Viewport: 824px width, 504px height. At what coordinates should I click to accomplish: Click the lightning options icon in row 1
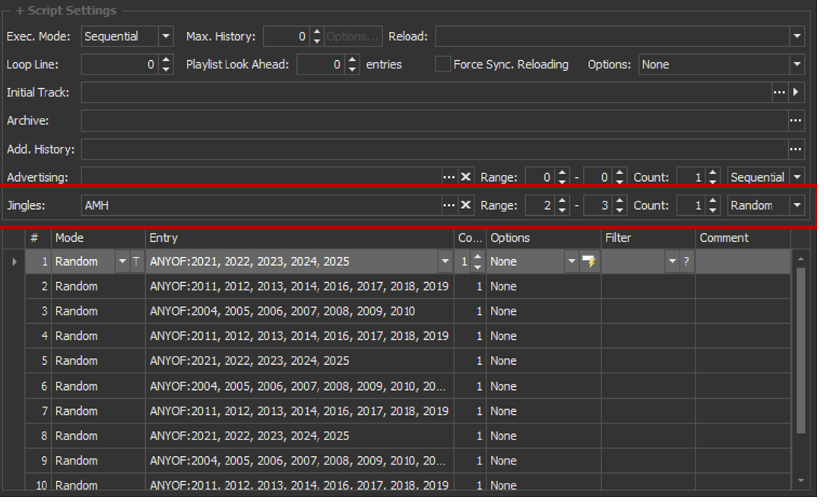coord(589,262)
